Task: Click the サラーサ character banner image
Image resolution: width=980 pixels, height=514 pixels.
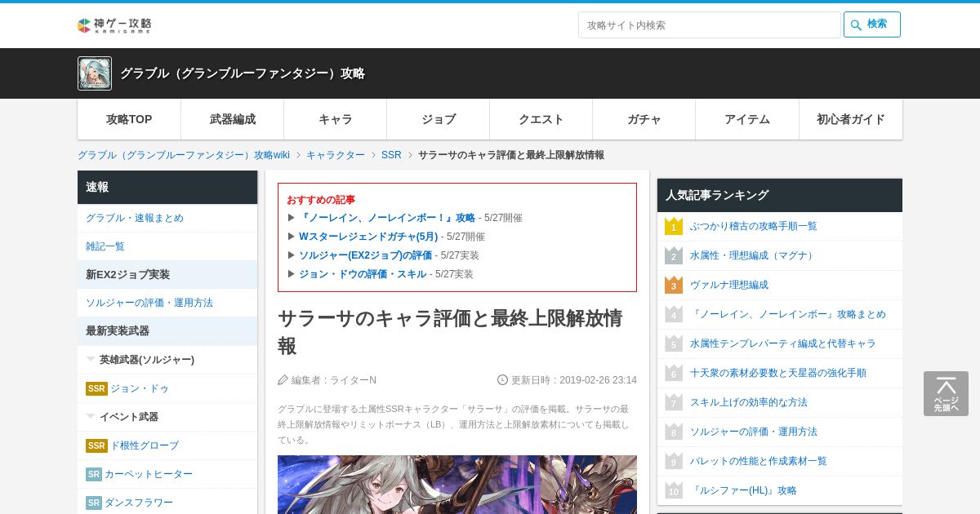Action: pos(457,485)
